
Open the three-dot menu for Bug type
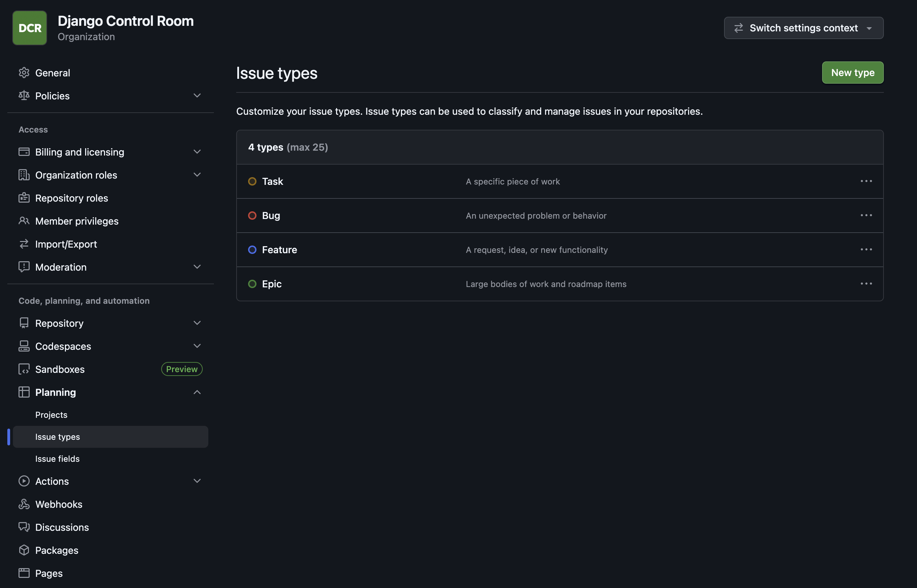[866, 215]
